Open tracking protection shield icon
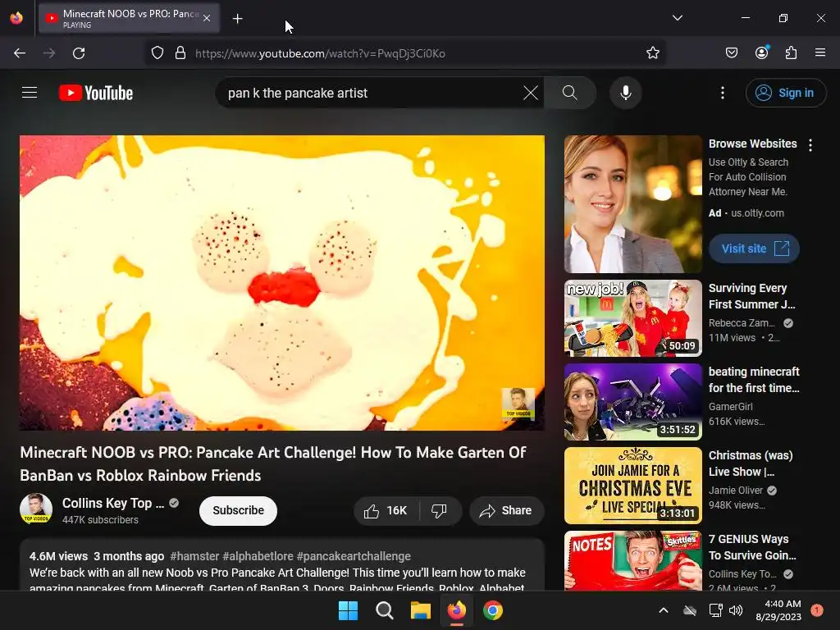The image size is (840, 630). [x=157, y=53]
